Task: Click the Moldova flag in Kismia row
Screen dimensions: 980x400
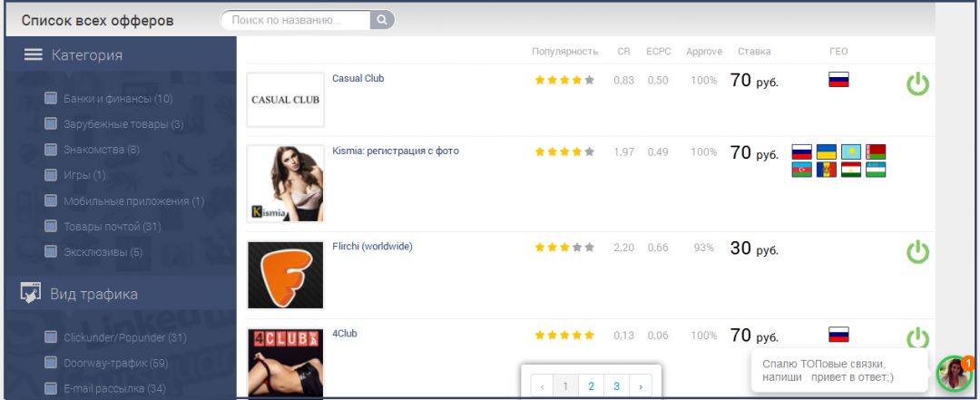Action: click(827, 170)
